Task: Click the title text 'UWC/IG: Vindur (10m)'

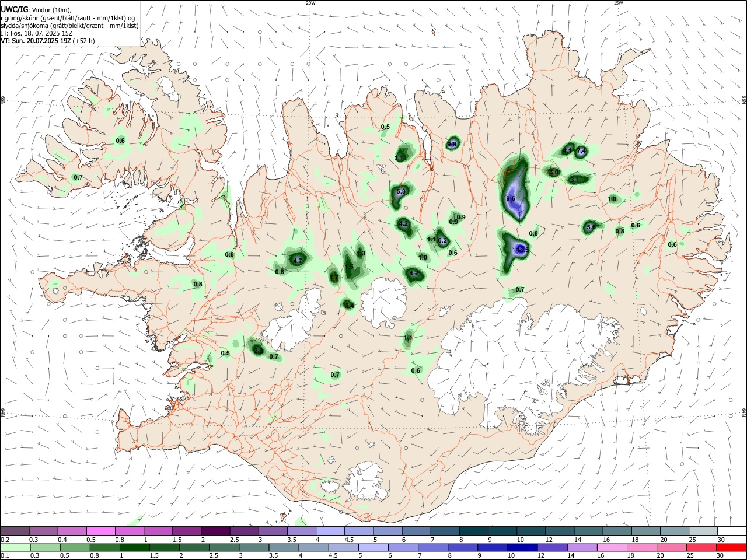Action: 36,9
